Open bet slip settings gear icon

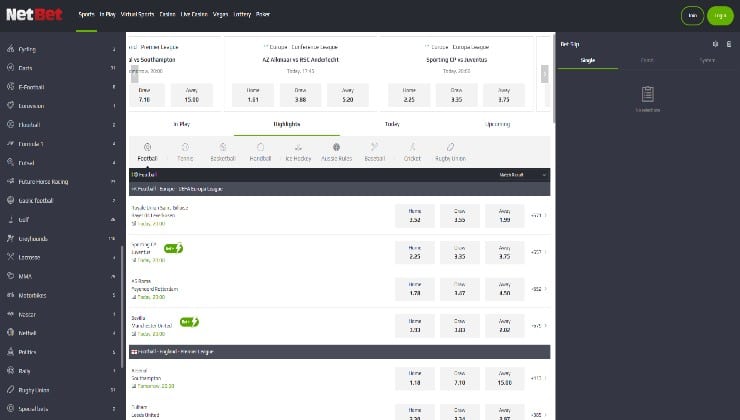tap(715, 44)
